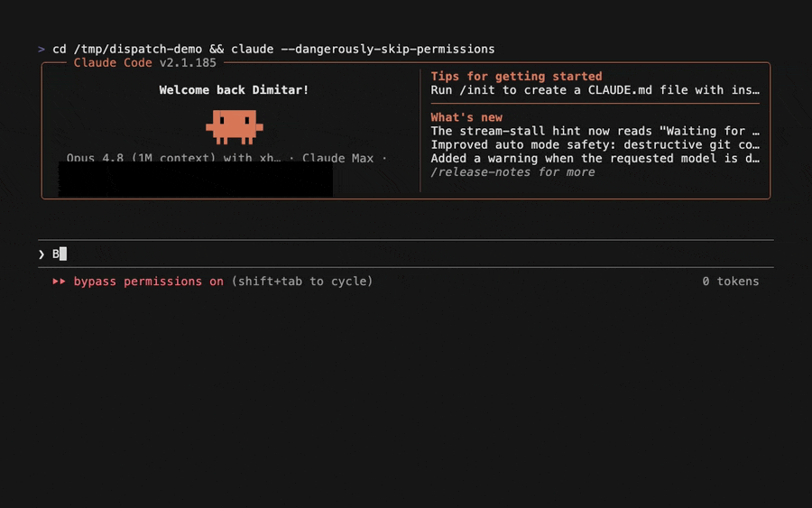Click the '/release-notes for more' text
Viewport: 812px width, 508px height.
click(512, 172)
